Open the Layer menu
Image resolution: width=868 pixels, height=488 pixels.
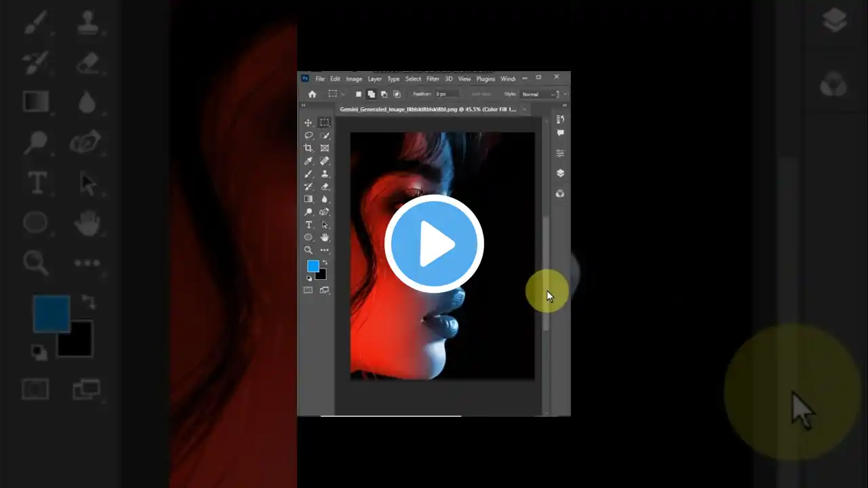[x=374, y=79]
